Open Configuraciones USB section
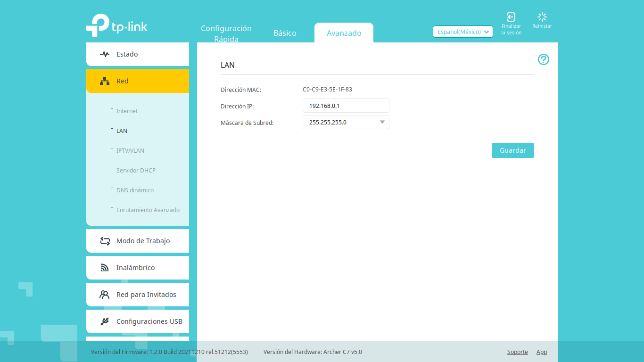This screenshot has height=362, width=644. pos(138,321)
